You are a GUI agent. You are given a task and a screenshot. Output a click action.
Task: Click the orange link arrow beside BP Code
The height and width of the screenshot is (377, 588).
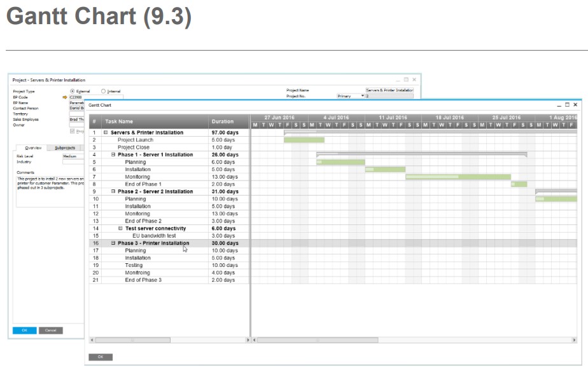coord(64,97)
